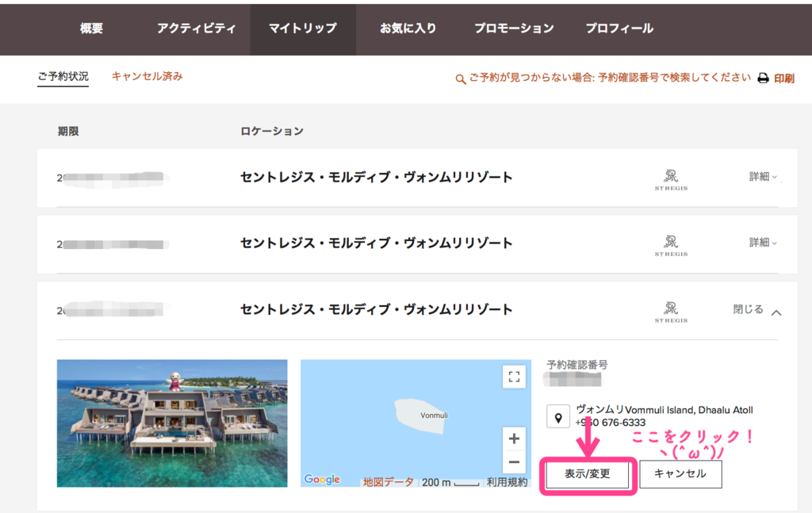
Task: Open the お気に入り tab
Action: (x=408, y=29)
